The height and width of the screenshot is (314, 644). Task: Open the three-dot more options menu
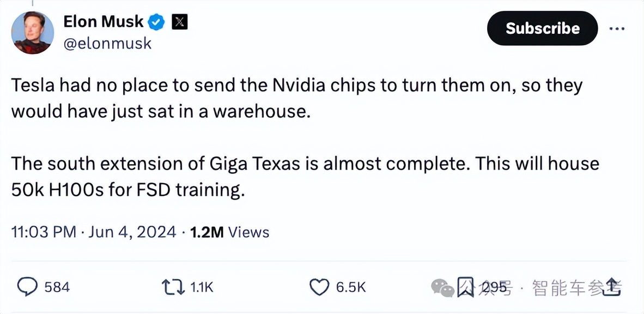617,28
